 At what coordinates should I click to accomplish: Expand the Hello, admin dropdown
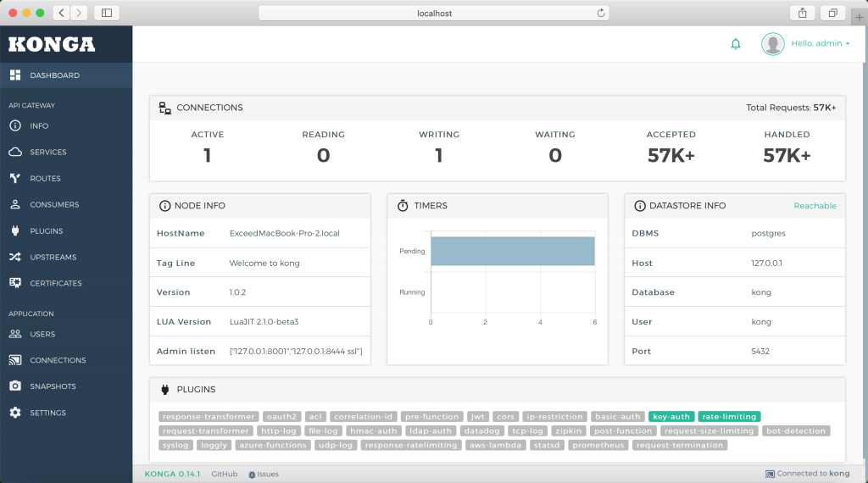tap(820, 44)
